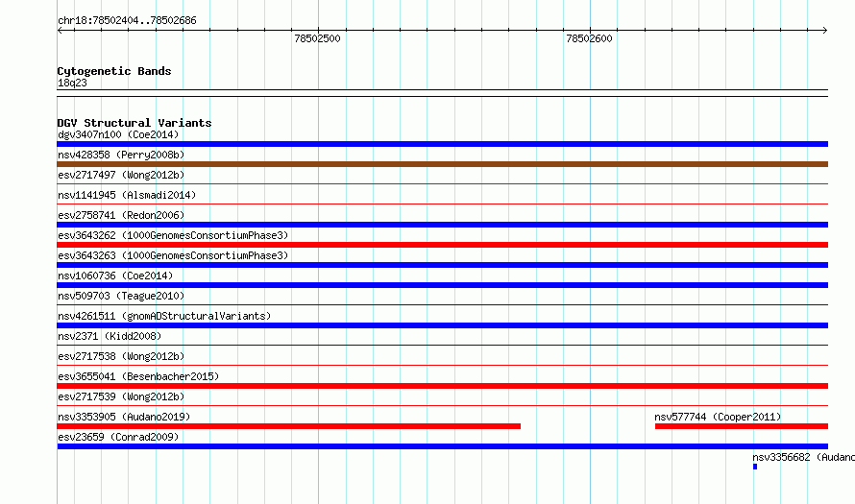Select the blue nsv1060736 variant bar
Screen dimensions: 855x504
(442, 285)
